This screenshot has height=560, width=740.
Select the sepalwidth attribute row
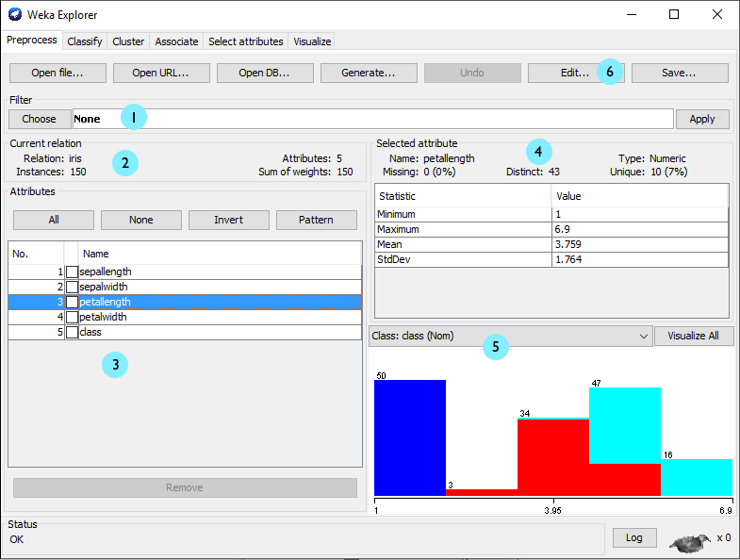(189, 287)
